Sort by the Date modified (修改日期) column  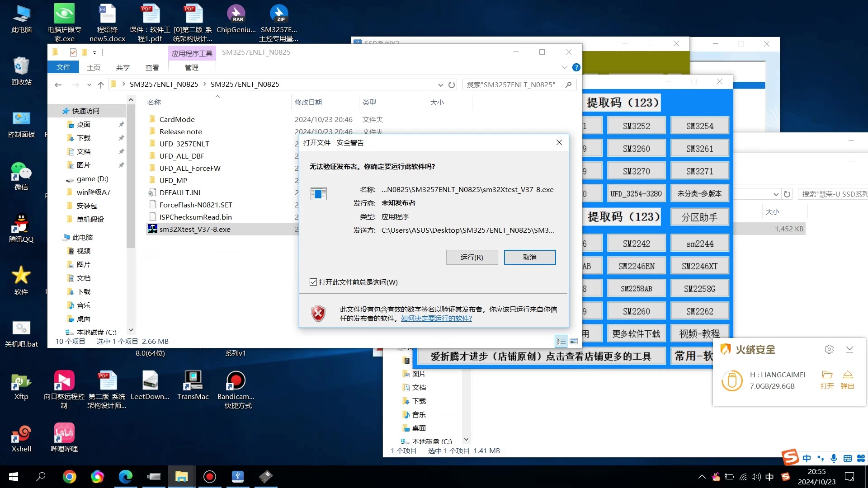click(308, 102)
